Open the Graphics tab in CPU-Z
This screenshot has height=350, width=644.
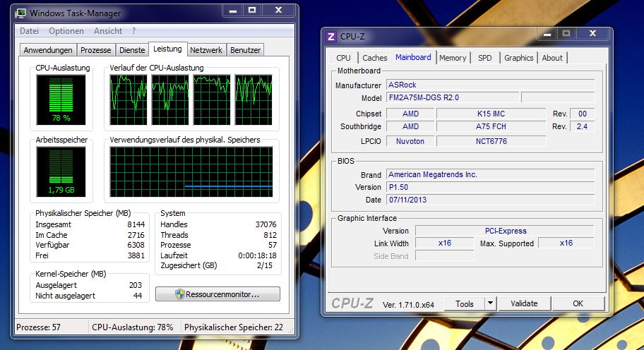519,58
